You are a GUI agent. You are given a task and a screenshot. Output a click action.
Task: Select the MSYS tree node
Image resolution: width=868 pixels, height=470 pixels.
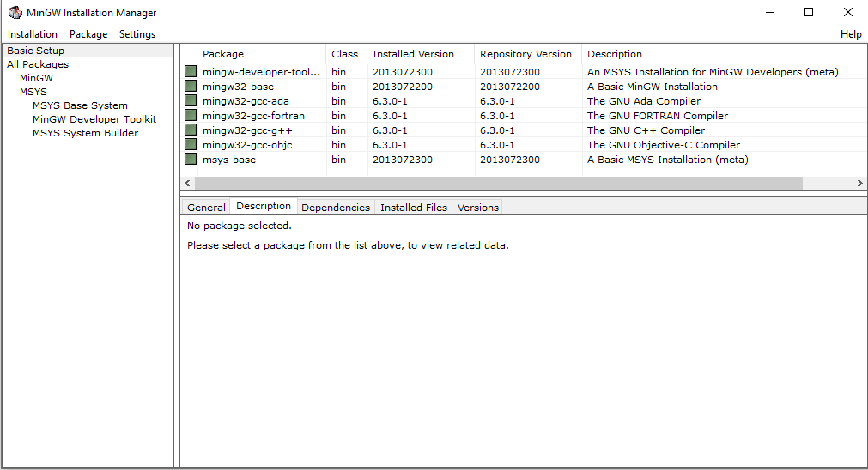[x=33, y=92]
